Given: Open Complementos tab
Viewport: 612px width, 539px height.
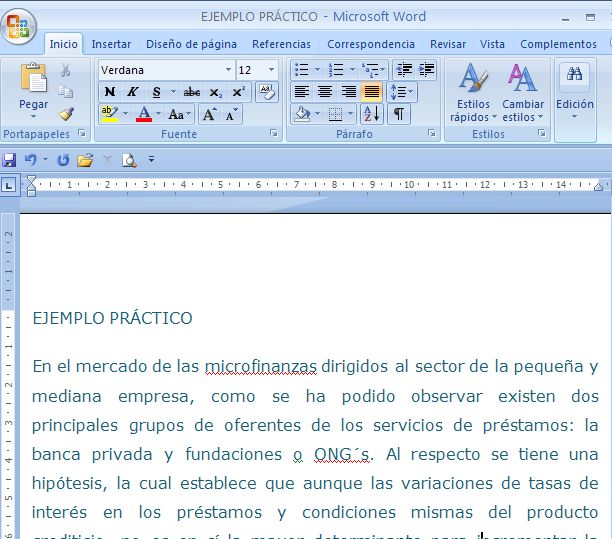Looking at the screenshot, I should [x=558, y=44].
